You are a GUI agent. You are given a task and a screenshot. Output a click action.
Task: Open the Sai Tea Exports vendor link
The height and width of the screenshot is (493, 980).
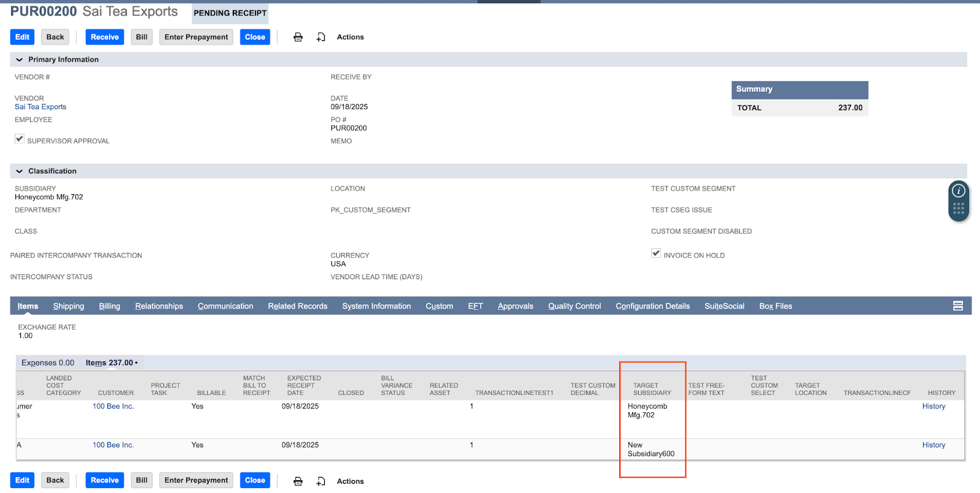point(40,107)
